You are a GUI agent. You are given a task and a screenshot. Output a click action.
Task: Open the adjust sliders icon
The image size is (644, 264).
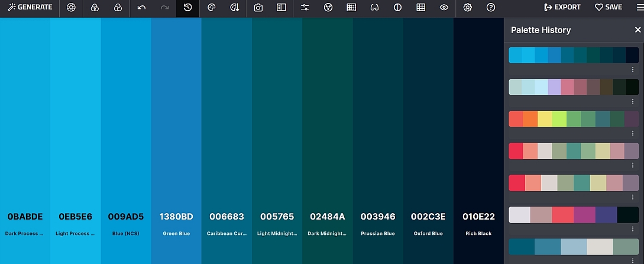point(305,8)
